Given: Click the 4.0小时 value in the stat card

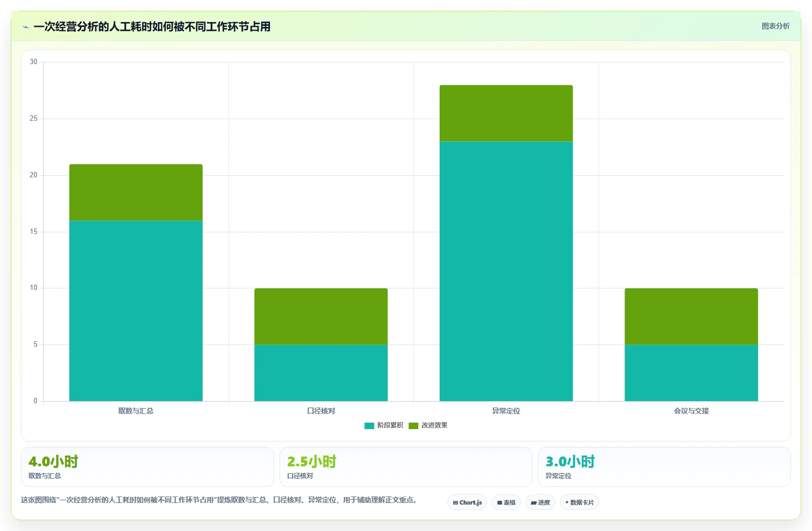Looking at the screenshot, I should pos(53,461).
